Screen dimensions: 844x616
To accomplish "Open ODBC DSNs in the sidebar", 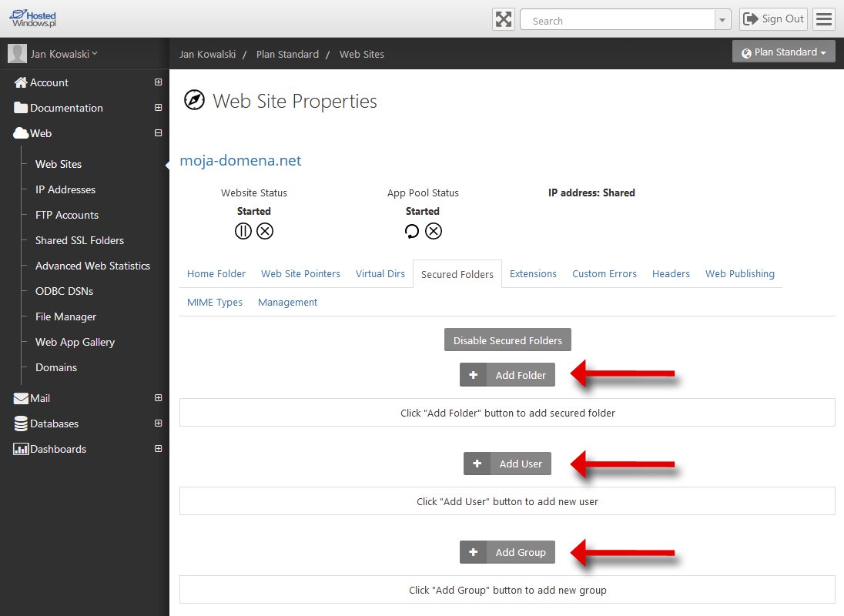I will (x=64, y=291).
